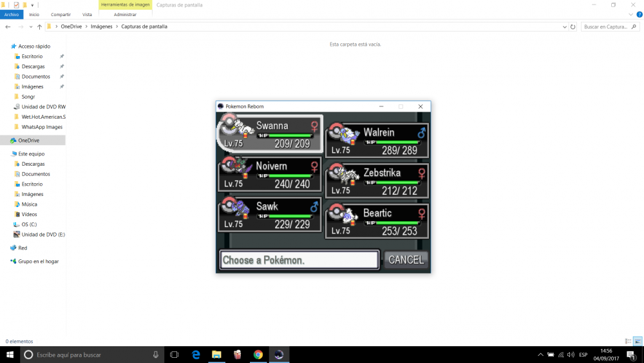
Task: Refresh the current folder view
Action: pos(573,27)
